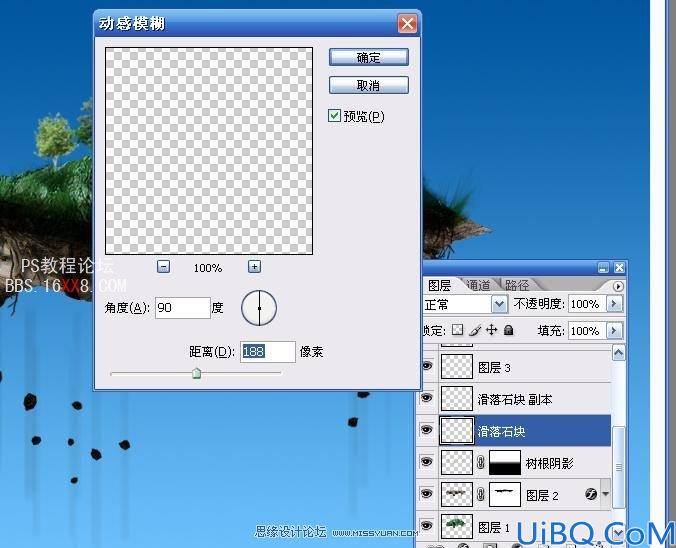Click the 填充 fill value field
The image size is (676, 548).
(x=588, y=331)
